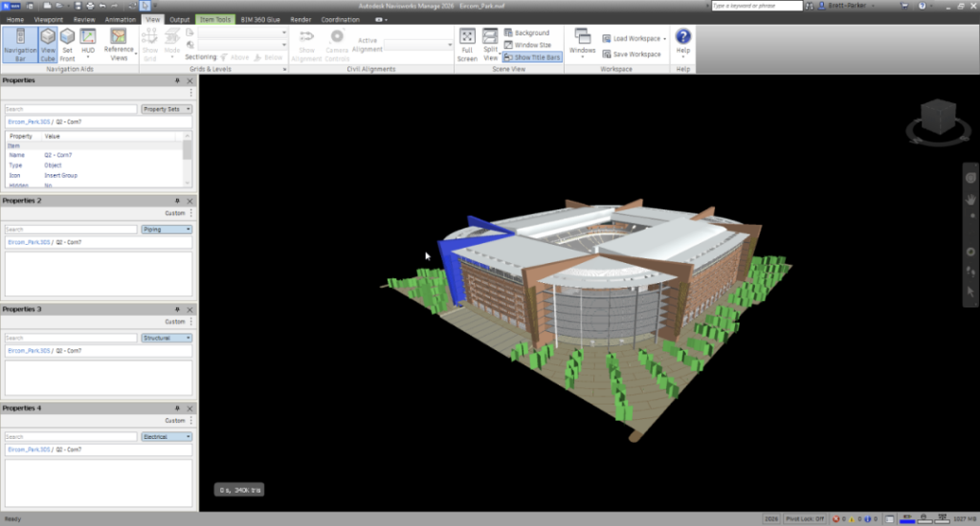Click Ercom_Park.3DS link in Properties panel
Screen dimensions: 980x526
(x=29, y=121)
